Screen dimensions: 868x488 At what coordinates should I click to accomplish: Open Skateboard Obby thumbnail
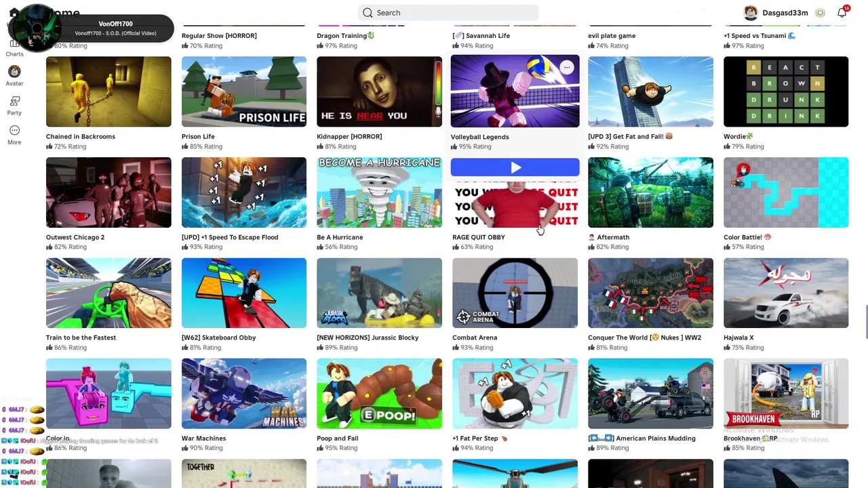coord(244,293)
